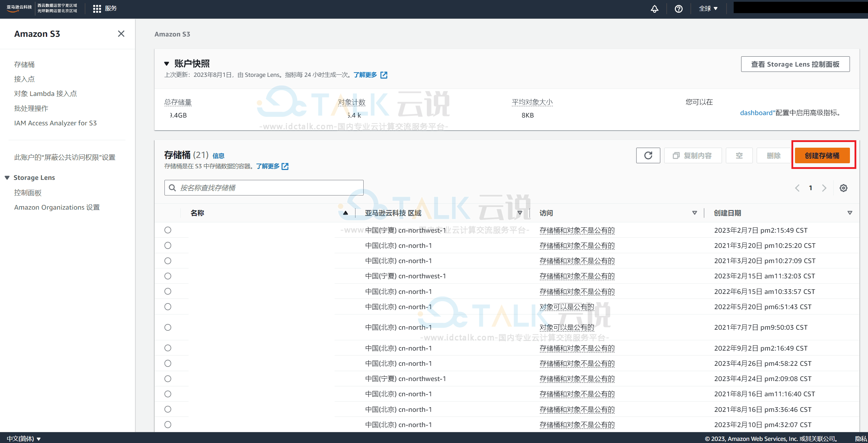Open the help question mark icon

[x=678, y=9]
